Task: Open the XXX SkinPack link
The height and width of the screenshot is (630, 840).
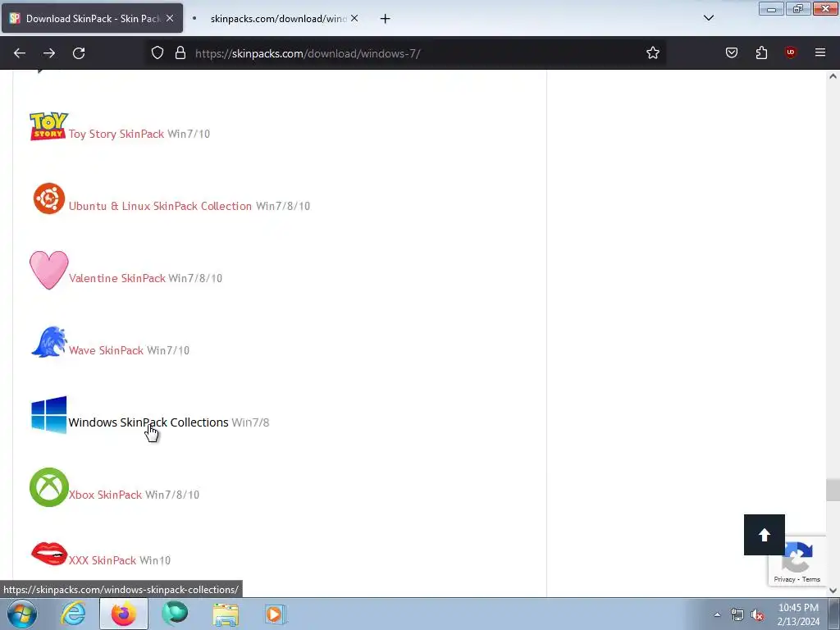Action: (103, 560)
